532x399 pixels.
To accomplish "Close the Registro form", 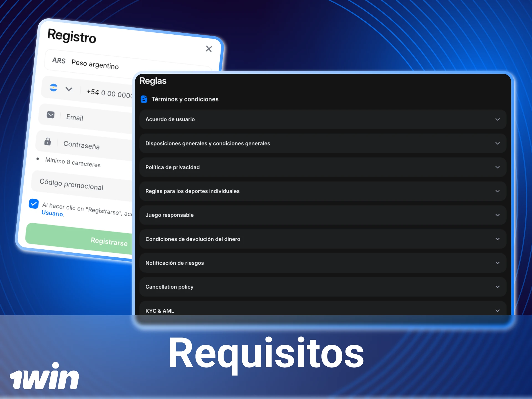I will [209, 49].
